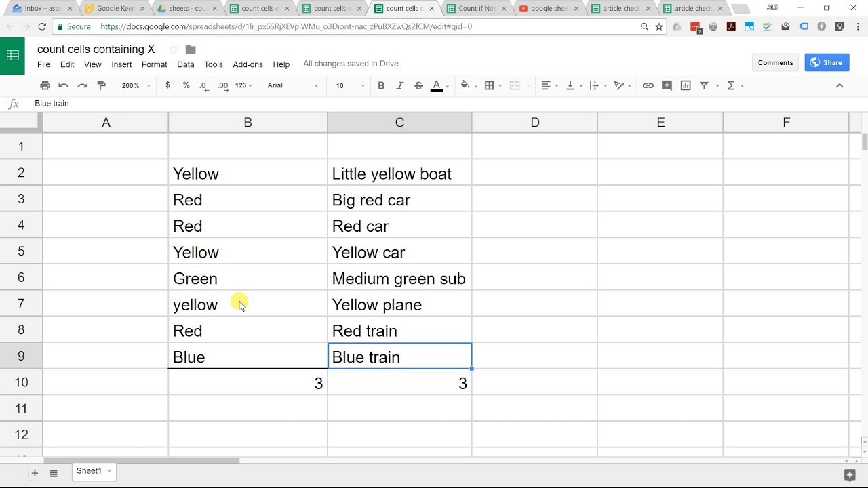Toggle italic formatting

tap(399, 85)
